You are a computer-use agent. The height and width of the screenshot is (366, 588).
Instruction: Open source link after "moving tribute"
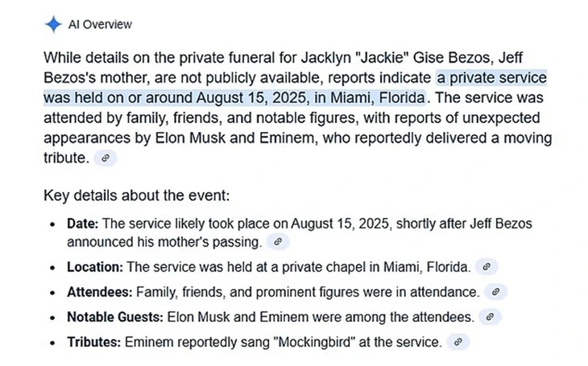click(x=106, y=158)
